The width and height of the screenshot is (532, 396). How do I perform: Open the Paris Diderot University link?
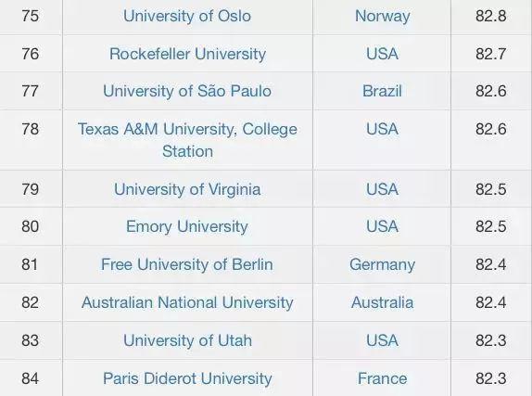187,378
